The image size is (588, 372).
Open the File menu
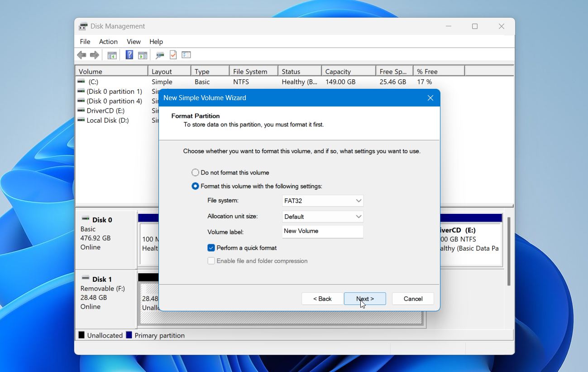click(85, 42)
